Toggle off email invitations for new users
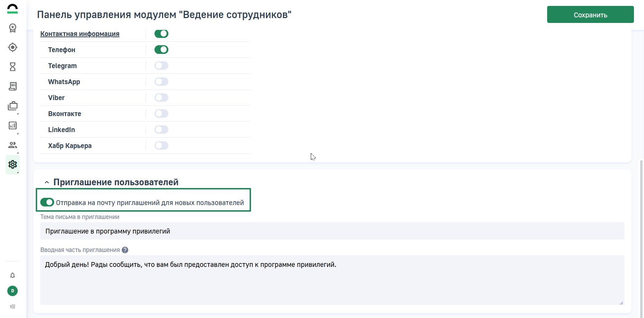This screenshot has height=318, width=644. click(47, 202)
